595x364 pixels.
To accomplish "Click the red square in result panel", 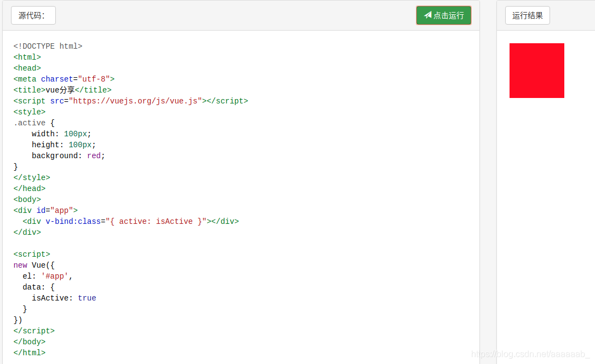I will tap(536, 71).
